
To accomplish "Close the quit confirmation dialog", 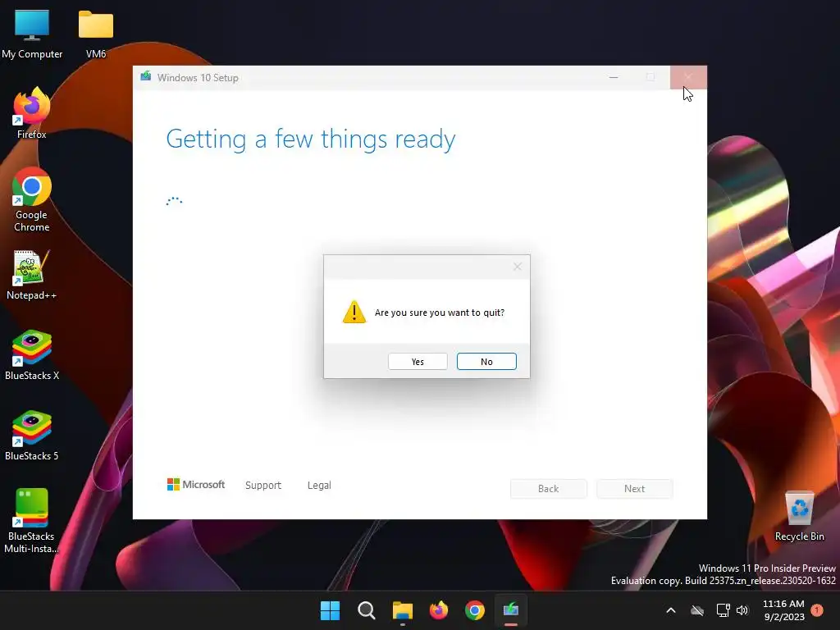I will (517, 267).
